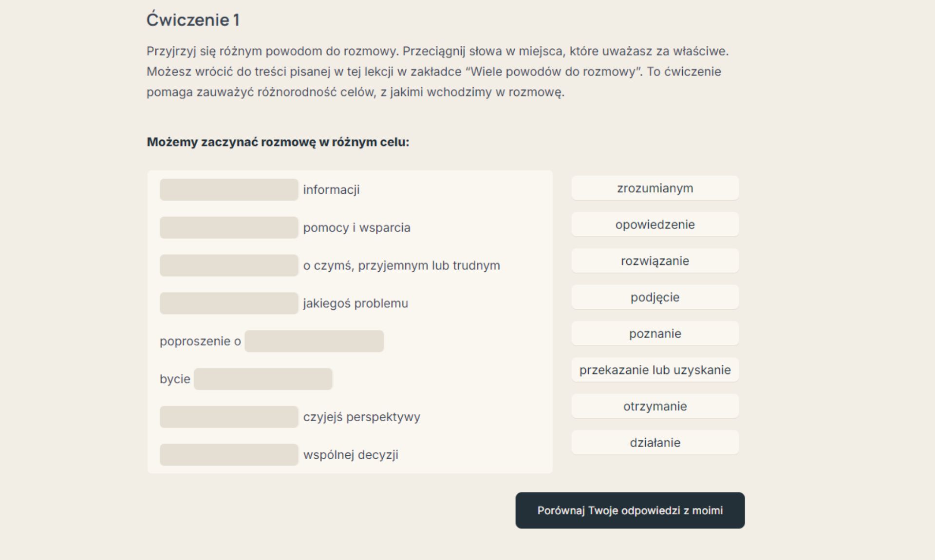Select the 'działanie' word tile
Screen dimensions: 935x560
click(x=655, y=443)
